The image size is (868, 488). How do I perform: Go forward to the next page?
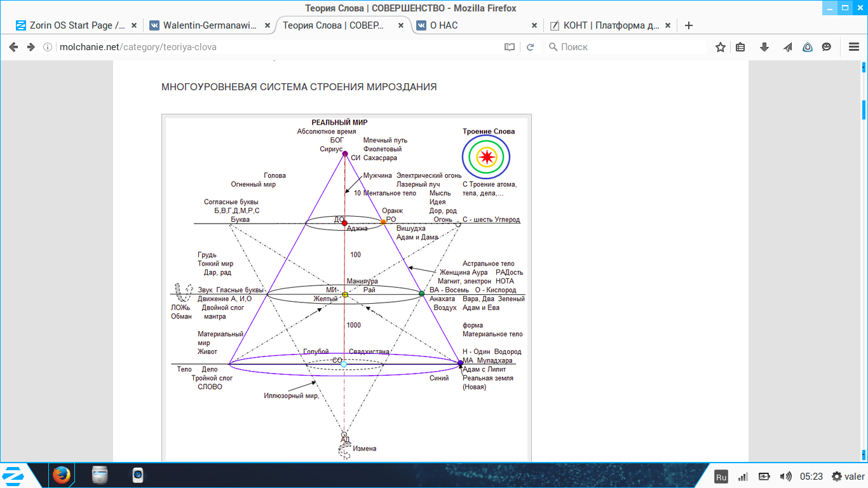tap(31, 47)
